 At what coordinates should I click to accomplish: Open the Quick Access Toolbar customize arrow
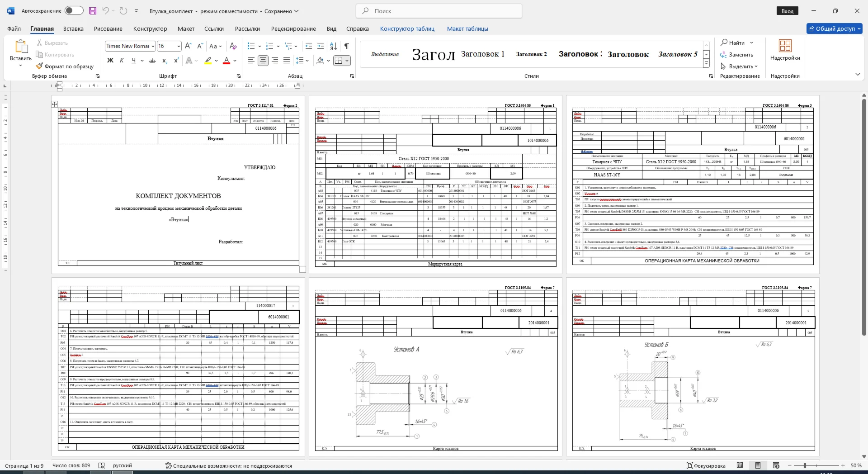coord(137,11)
